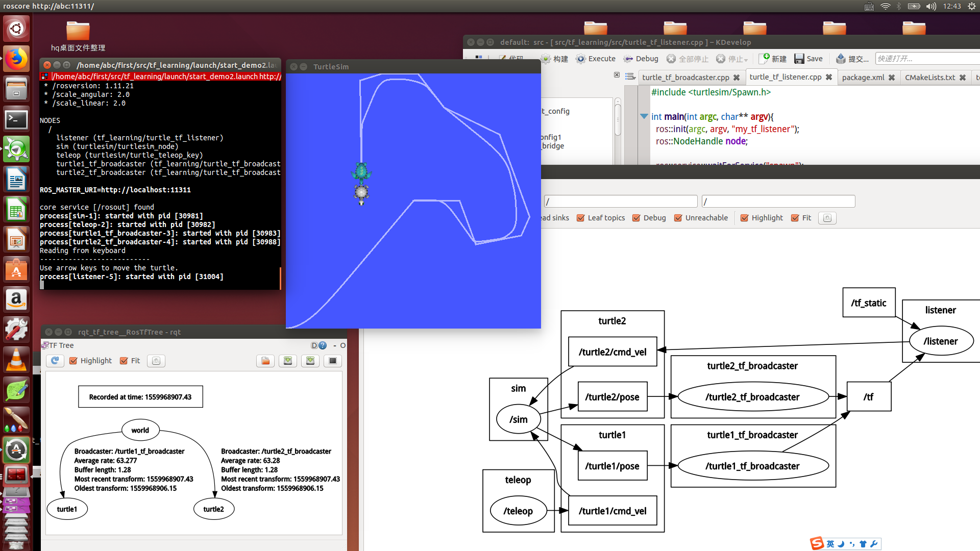This screenshot has width=980, height=551.
Task: Disable the Unreachable checkbox
Action: point(678,218)
